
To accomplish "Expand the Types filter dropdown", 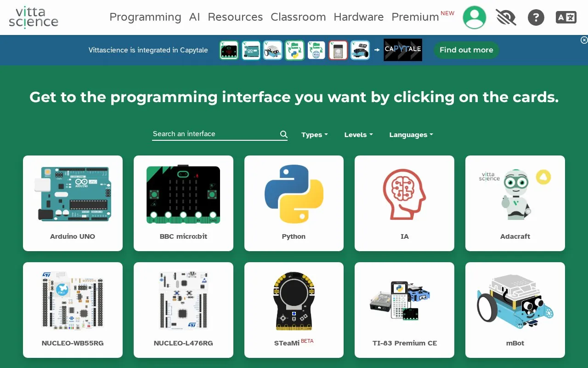I will pyautogui.click(x=315, y=135).
